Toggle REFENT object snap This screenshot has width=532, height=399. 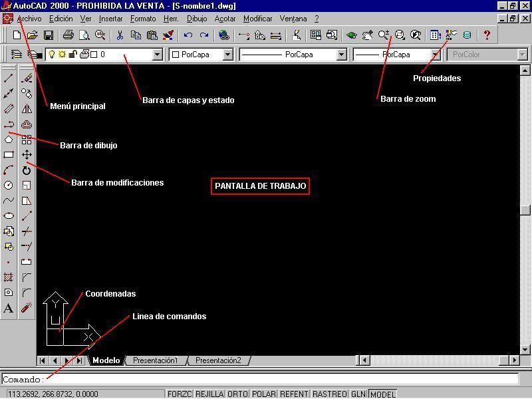pyautogui.click(x=294, y=394)
